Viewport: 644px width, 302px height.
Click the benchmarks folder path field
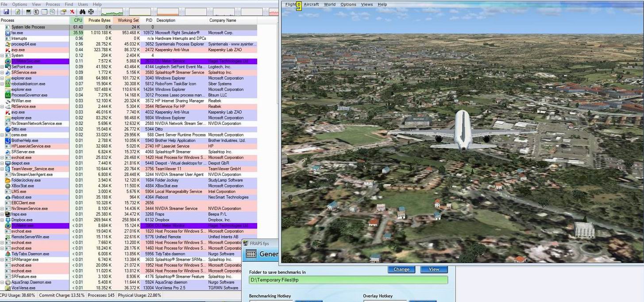(x=348, y=280)
